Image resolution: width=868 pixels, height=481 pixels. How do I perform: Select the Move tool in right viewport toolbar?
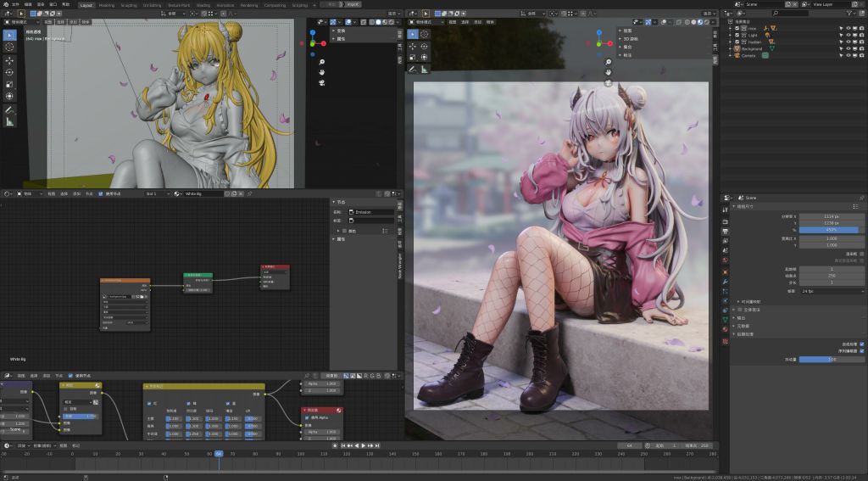[x=413, y=46]
